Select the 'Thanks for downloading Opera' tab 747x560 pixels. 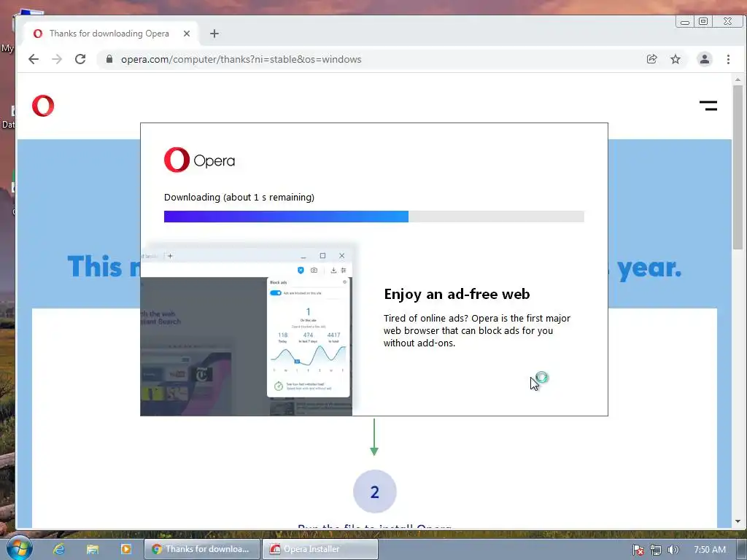click(x=109, y=34)
